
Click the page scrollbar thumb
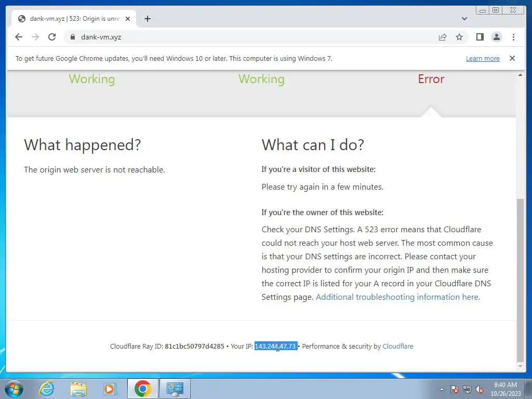pyautogui.click(x=520, y=280)
